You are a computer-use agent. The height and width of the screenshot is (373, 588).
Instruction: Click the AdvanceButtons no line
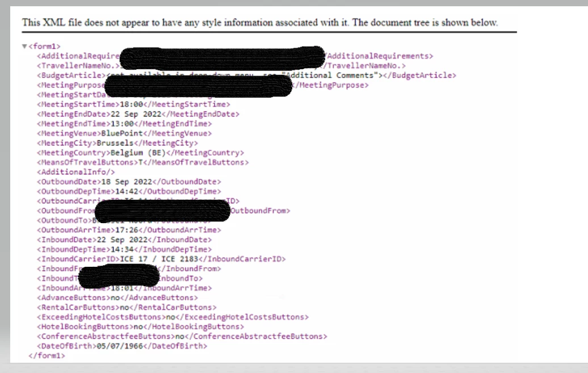click(117, 297)
